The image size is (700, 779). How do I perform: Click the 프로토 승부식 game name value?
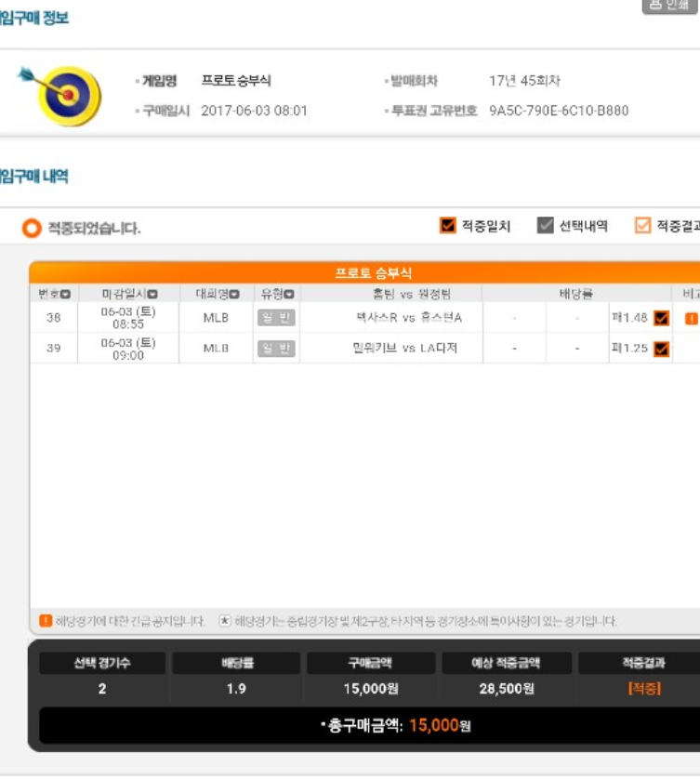(x=236, y=81)
